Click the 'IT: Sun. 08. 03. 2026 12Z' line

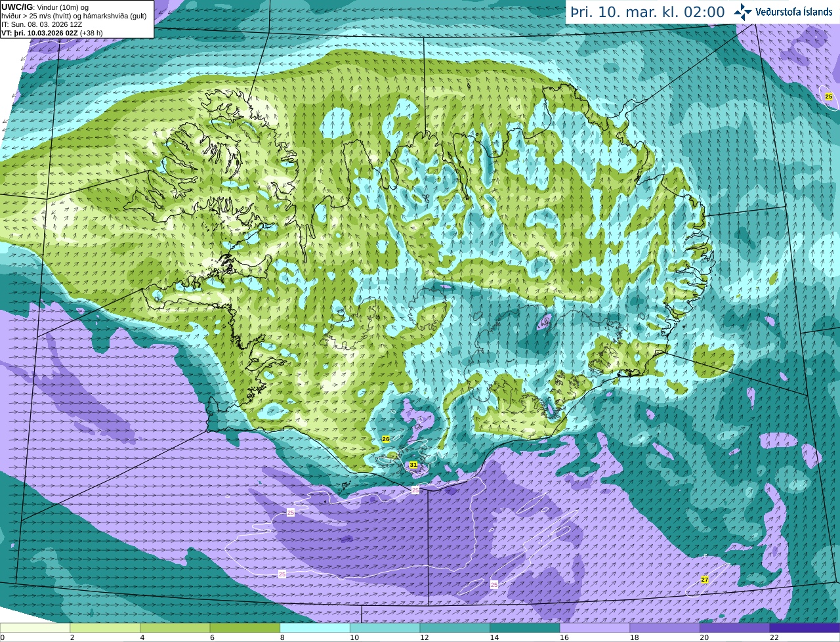click(41, 24)
